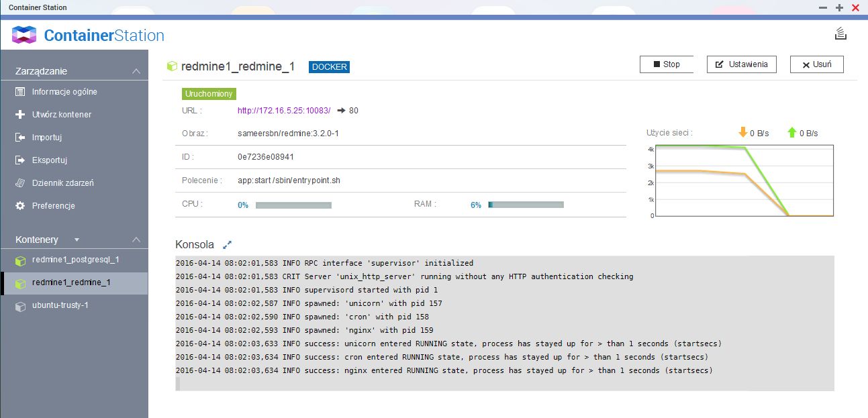Viewport: 868px width, 418px height.
Task: Click console line spawned 'unicorn' with pid 157
Action: coord(309,303)
